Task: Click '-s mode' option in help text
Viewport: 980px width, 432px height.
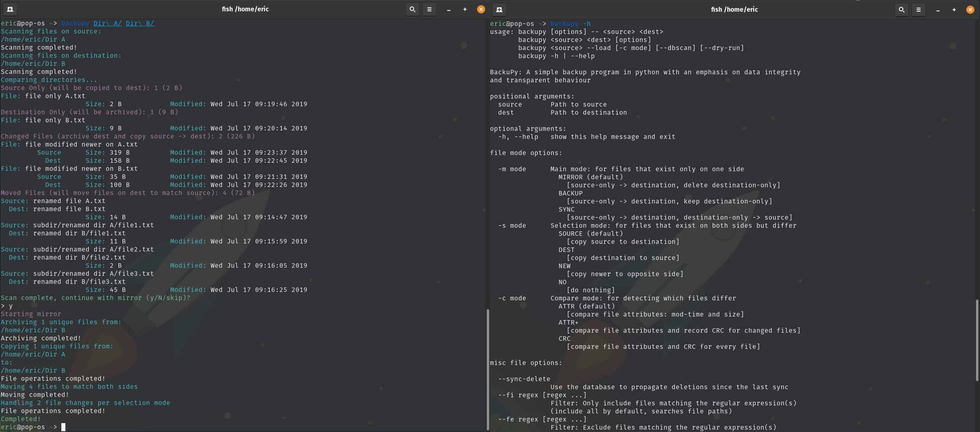Action: point(512,226)
